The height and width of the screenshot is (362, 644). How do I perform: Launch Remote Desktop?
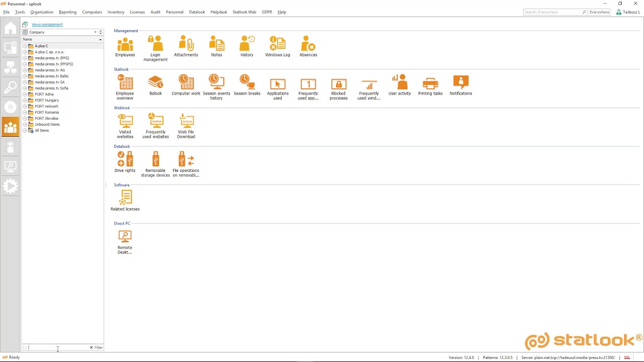(125, 236)
